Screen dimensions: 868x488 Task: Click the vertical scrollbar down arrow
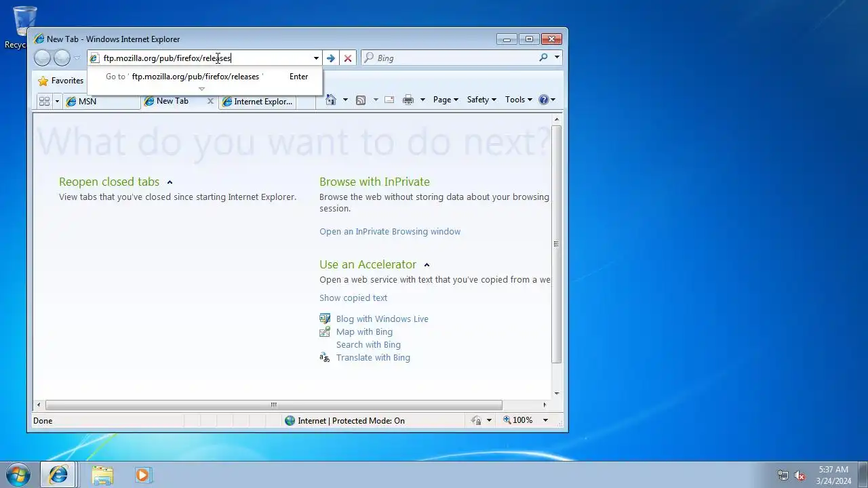(x=557, y=393)
